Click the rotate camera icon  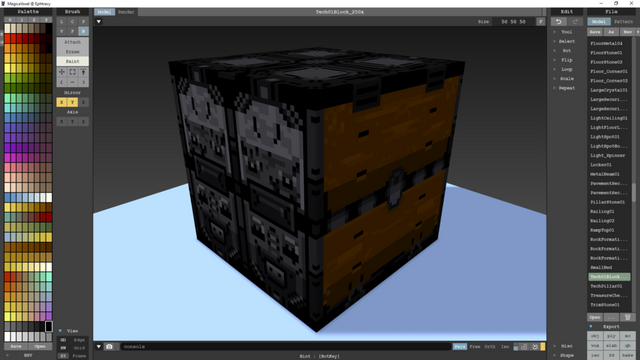[x=535, y=347]
